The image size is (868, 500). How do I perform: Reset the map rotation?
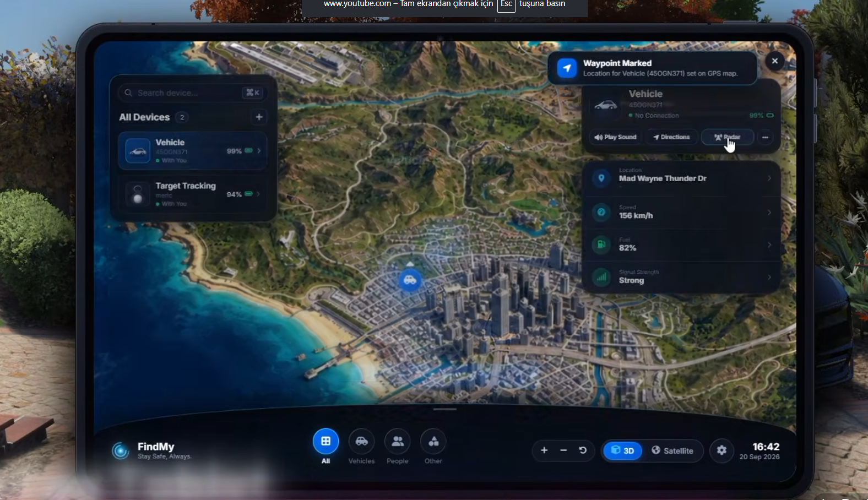(x=583, y=450)
